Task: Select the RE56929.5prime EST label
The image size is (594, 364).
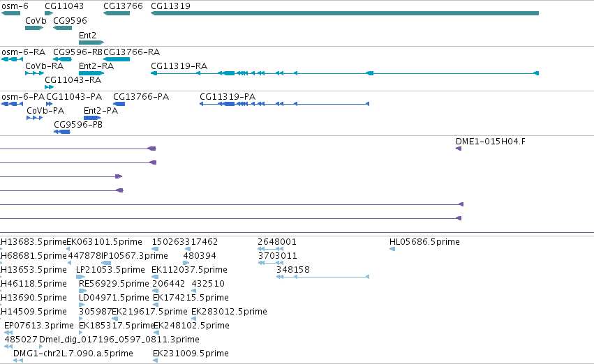Action: coord(114,283)
